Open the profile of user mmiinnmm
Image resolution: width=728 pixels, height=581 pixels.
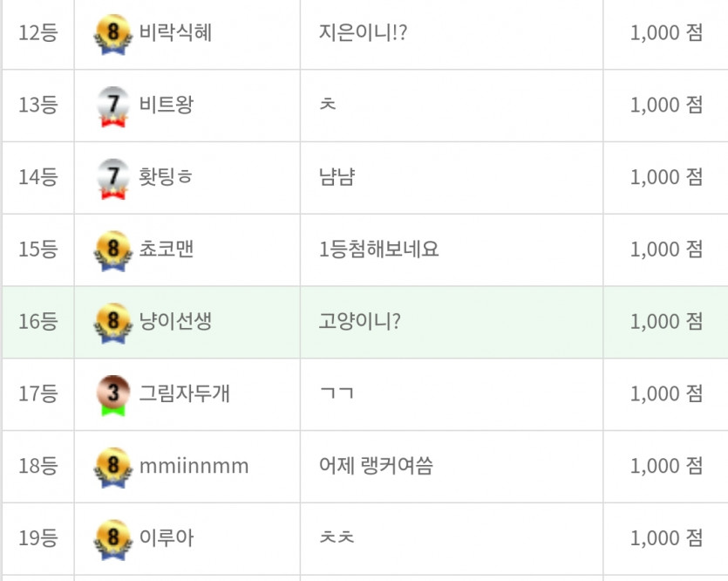[194, 467]
